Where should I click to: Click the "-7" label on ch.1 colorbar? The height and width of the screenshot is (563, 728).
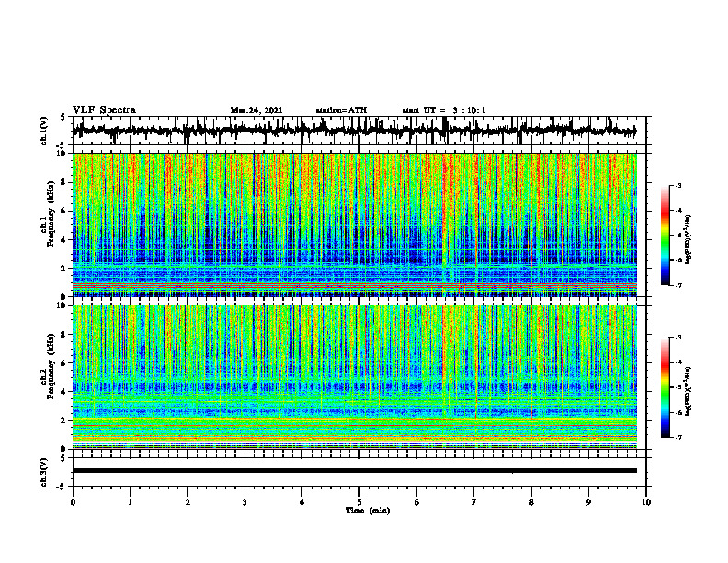pos(678,285)
